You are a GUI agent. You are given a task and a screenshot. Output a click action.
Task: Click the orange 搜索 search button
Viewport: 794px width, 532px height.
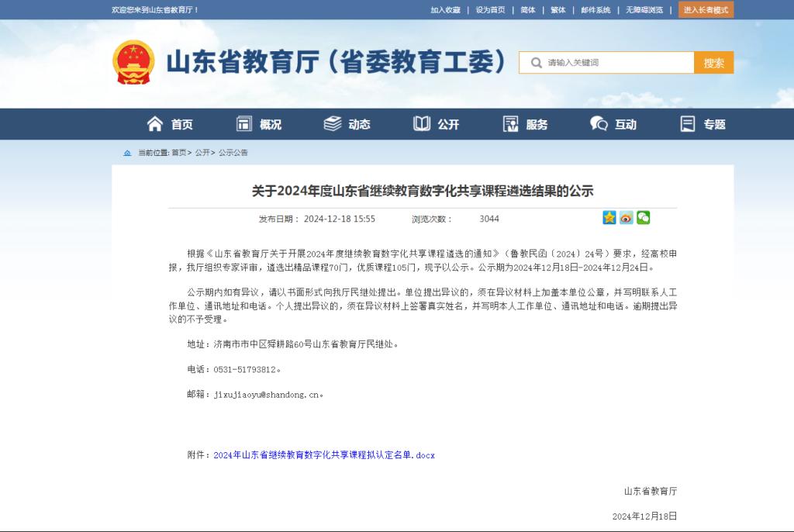(x=713, y=62)
